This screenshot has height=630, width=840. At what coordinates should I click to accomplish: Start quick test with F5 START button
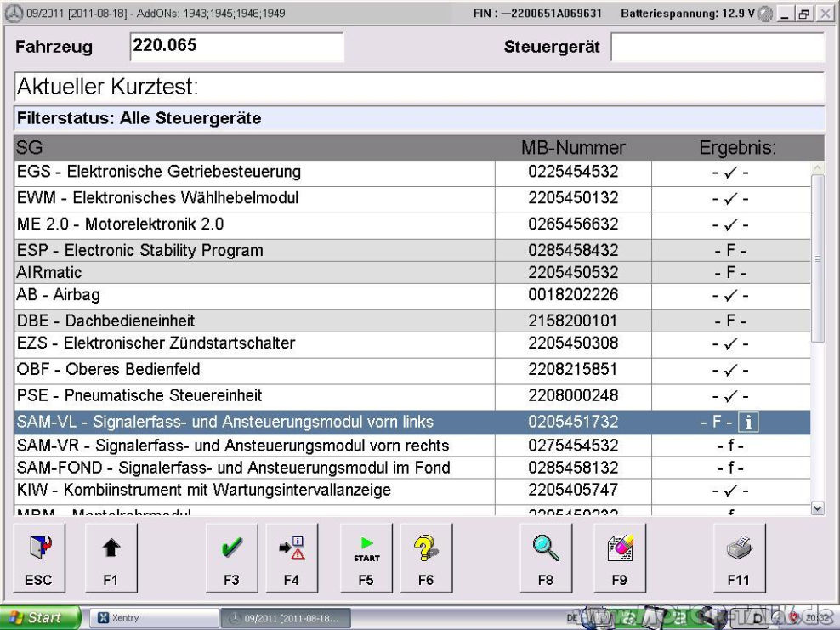pos(366,558)
